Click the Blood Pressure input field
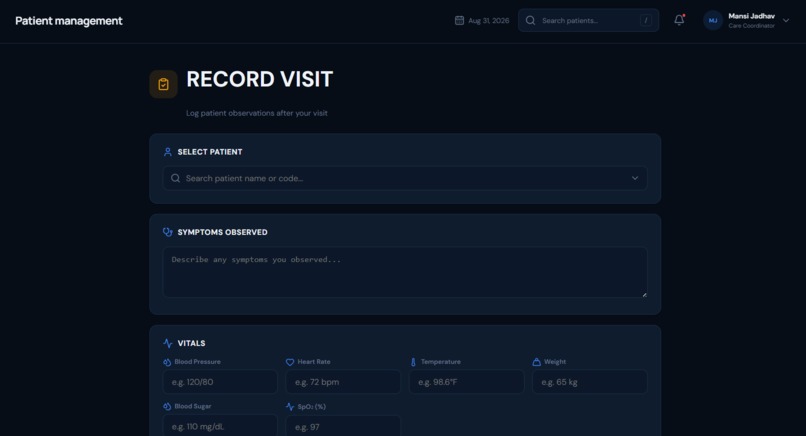Screen dimensions: 806x436 tap(220, 382)
